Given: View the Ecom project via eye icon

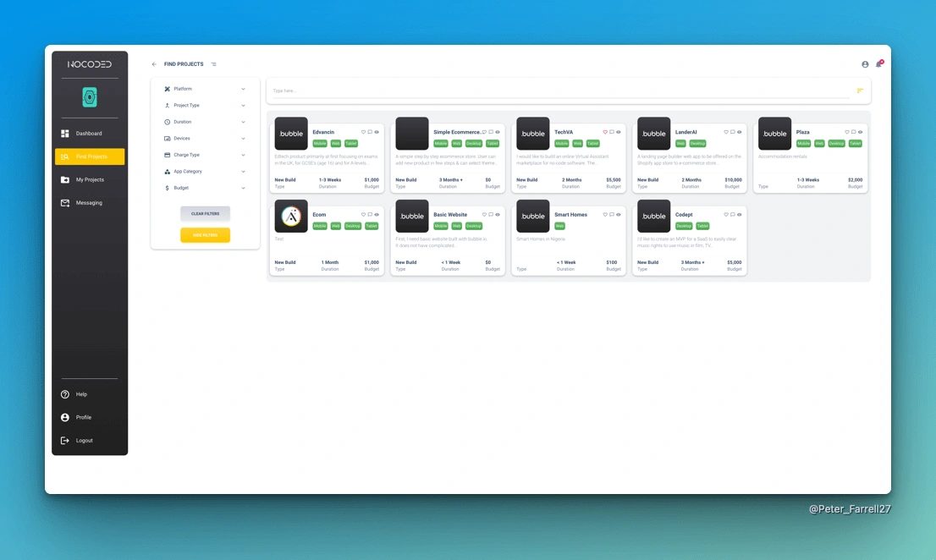Looking at the screenshot, I should [x=377, y=215].
